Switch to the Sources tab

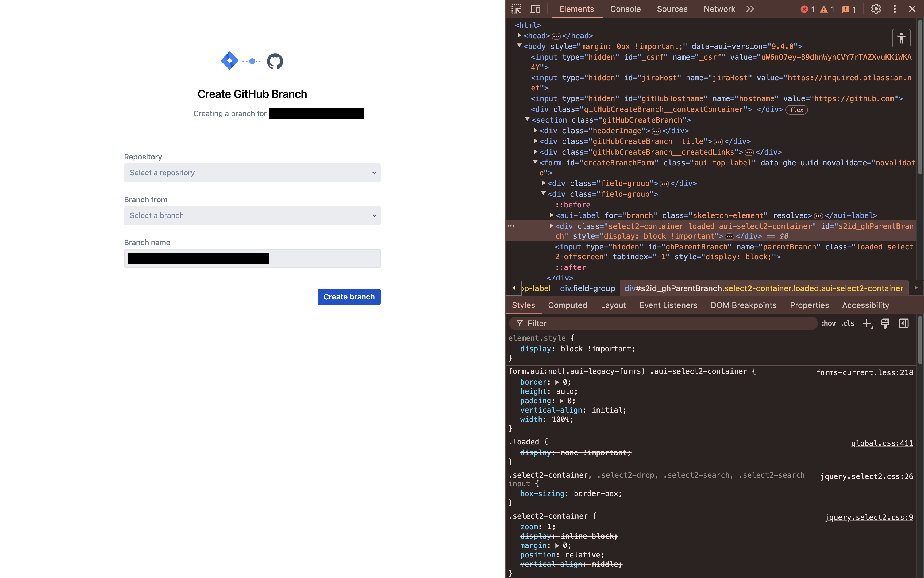(672, 9)
